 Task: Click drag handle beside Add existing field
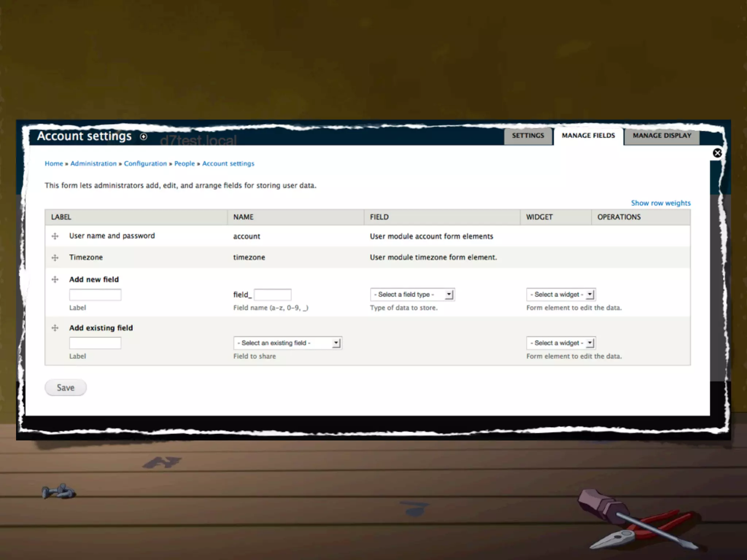[x=55, y=328]
